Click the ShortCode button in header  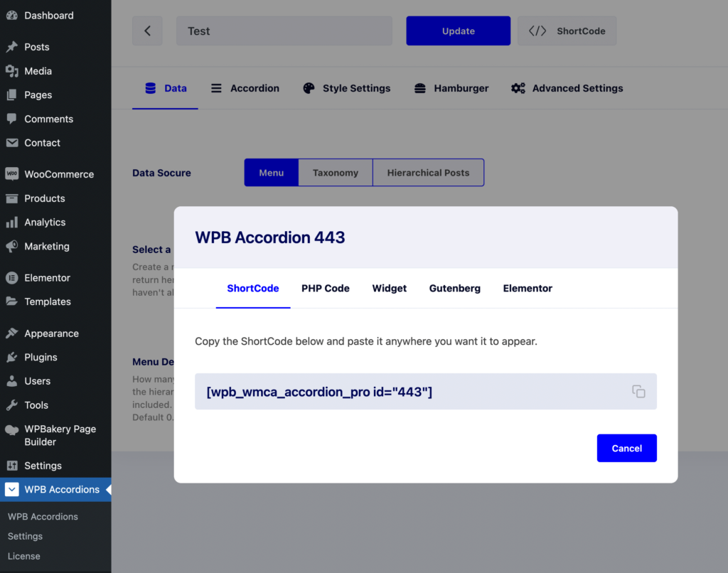point(567,31)
